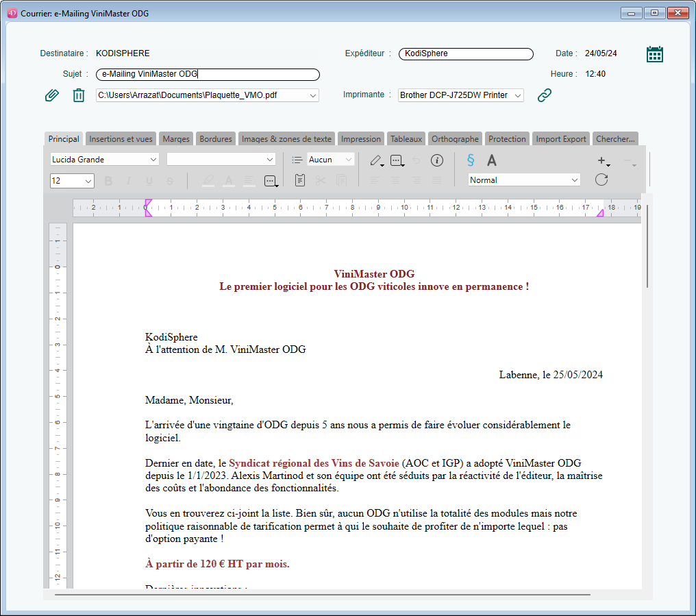Screen dimensions: 696x616
Task: Delete the attachment with the trash icon
Action: [78, 95]
